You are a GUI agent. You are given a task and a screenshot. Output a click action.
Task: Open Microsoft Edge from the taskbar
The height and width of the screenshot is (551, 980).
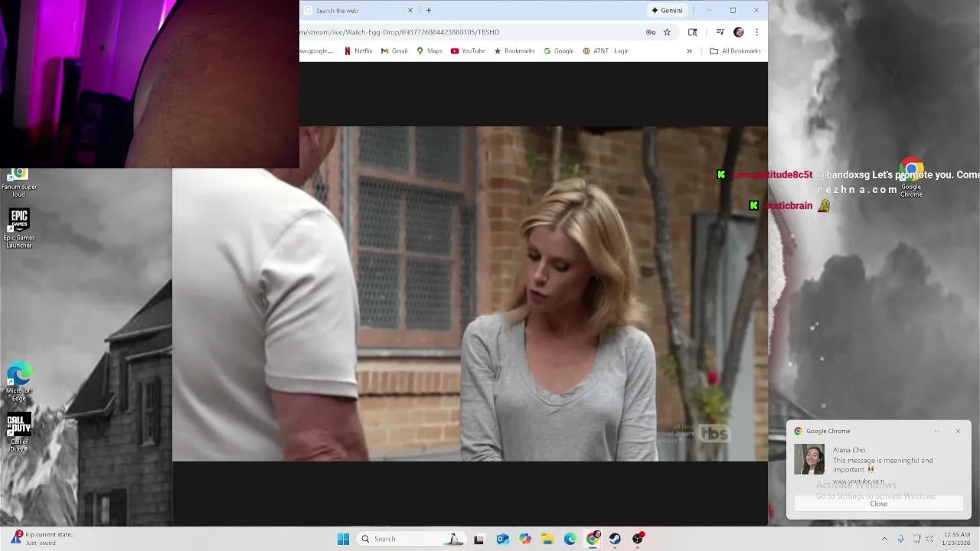[x=570, y=539]
